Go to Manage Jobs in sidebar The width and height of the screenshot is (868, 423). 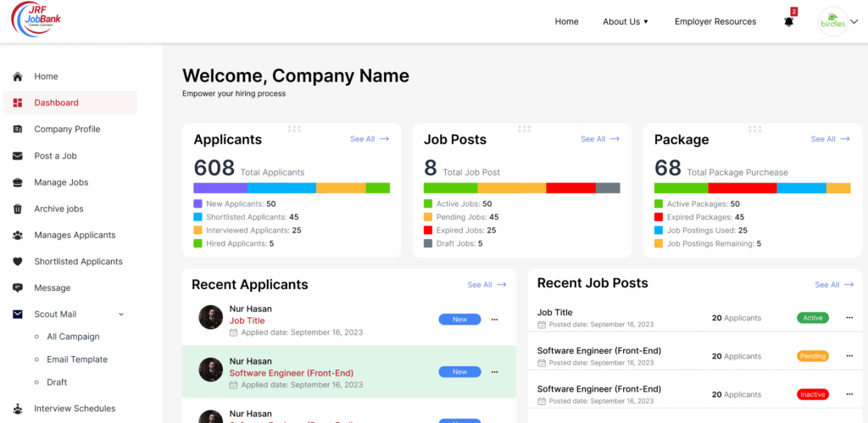pyautogui.click(x=61, y=182)
